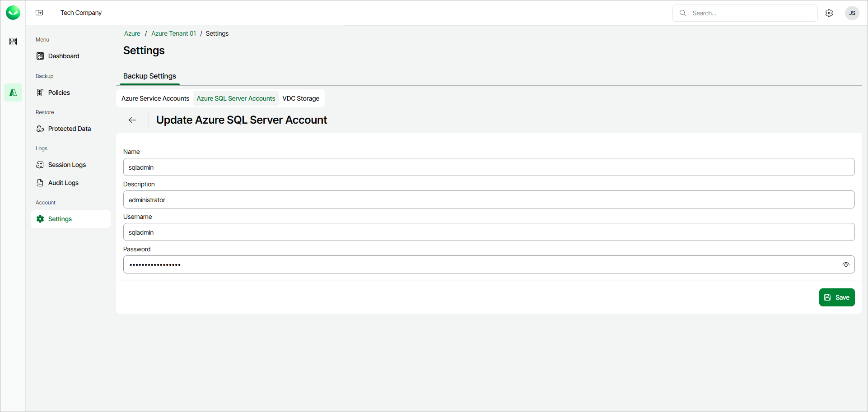
Task: Show the password with eye icon
Action: [x=845, y=265]
